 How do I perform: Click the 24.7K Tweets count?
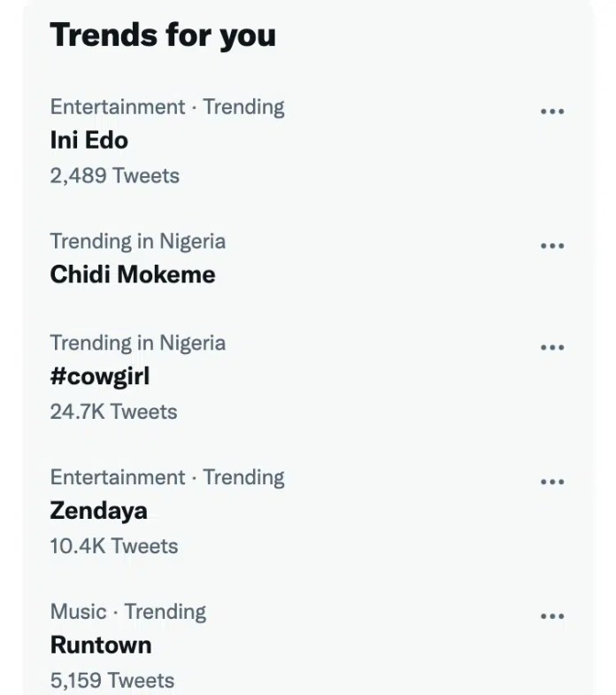tap(113, 412)
